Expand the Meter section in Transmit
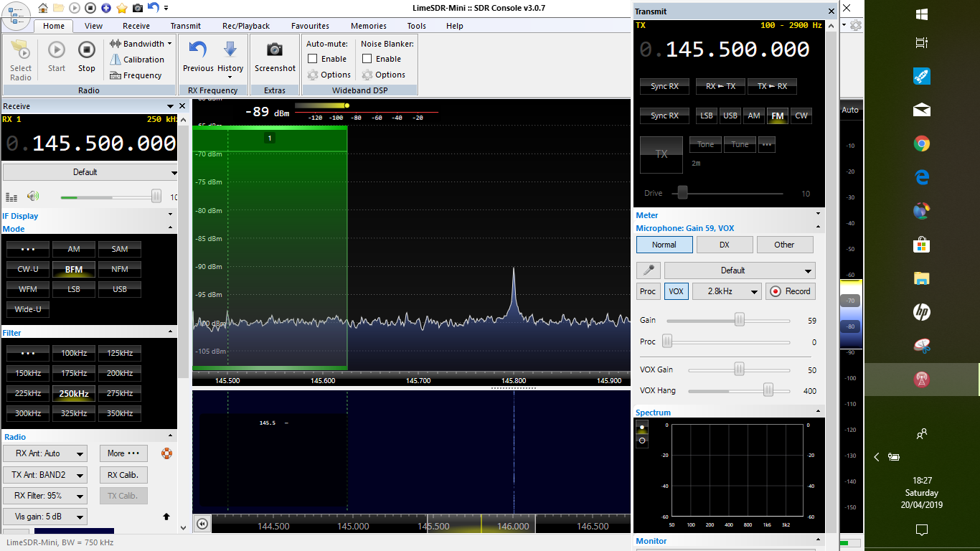 730,215
